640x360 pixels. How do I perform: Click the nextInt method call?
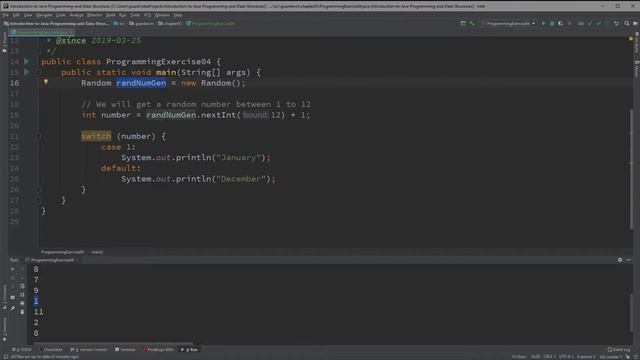[x=218, y=115]
